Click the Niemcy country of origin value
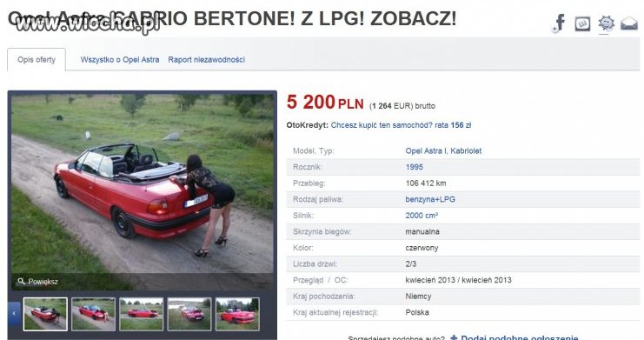The height and width of the screenshot is (340, 644). [418, 296]
